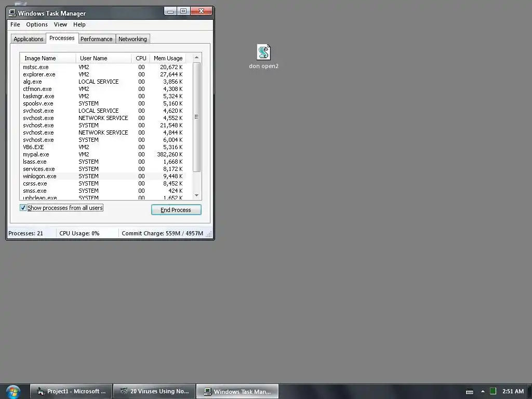Sort by Image Name column header
This screenshot has height=399, width=532.
[x=48, y=58]
